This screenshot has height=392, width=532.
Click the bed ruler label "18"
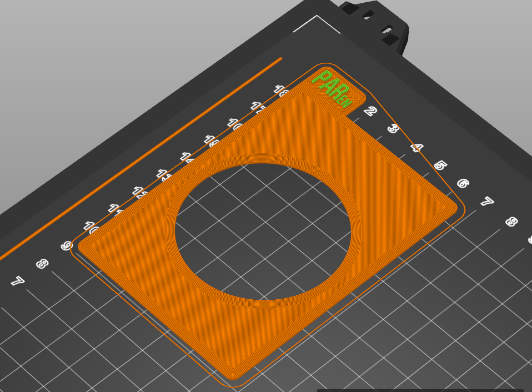pos(281,91)
